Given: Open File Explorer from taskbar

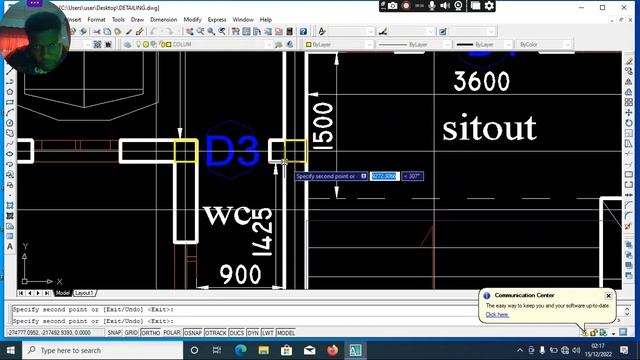Looking at the screenshot, I should click(x=264, y=350).
